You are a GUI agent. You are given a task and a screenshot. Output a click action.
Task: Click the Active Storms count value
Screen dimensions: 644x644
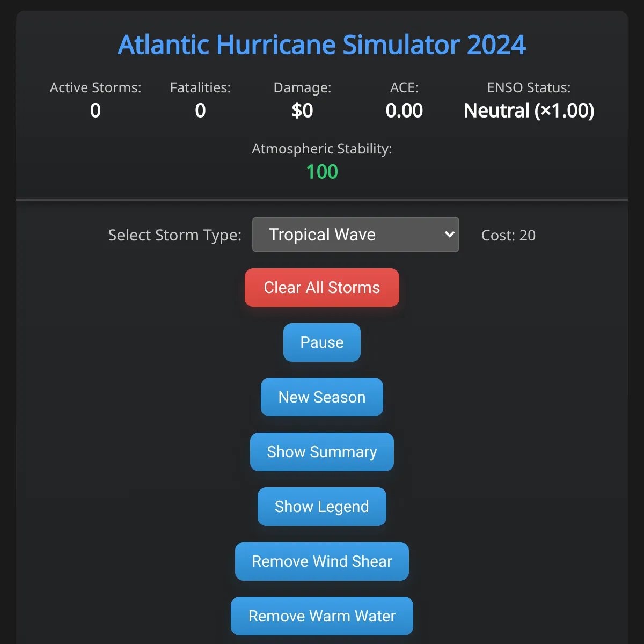[96, 111]
